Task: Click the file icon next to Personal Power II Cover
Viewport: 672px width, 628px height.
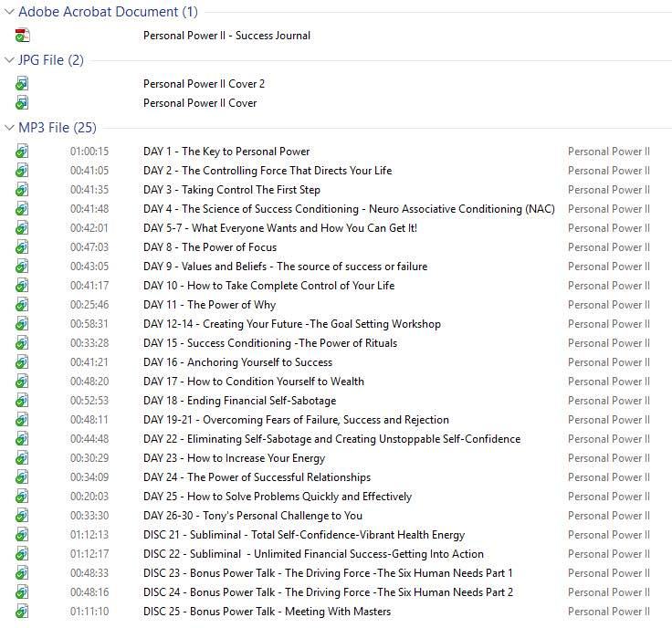Action: [x=22, y=103]
